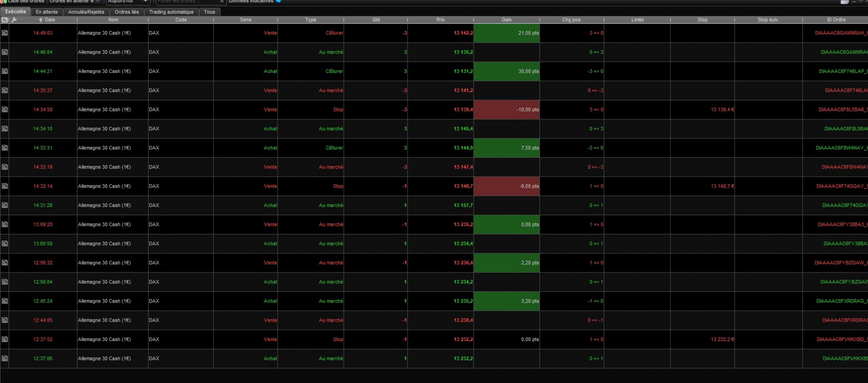Open order details icon for 14:34:58 row
868x383 pixels.
pyautogui.click(x=5, y=109)
